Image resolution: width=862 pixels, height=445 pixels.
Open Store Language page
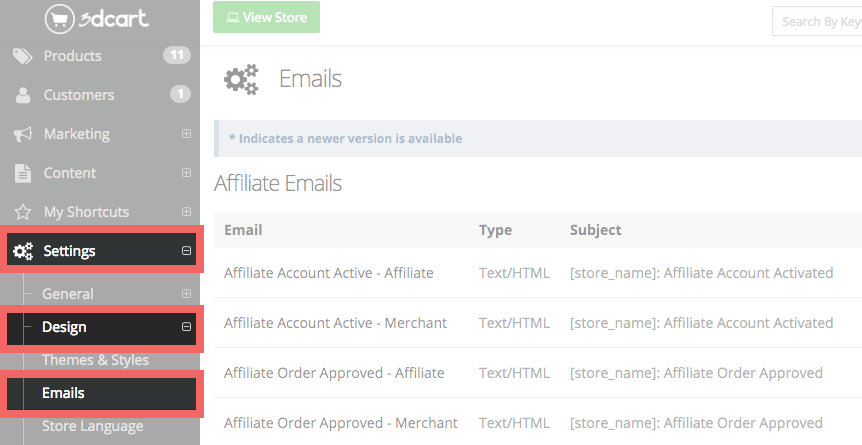click(x=92, y=426)
